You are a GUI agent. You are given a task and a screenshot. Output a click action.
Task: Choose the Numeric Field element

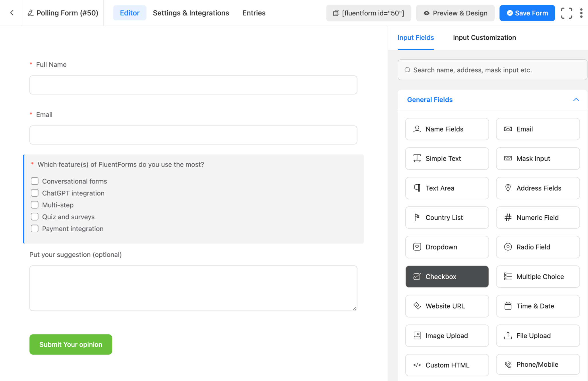(x=537, y=218)
